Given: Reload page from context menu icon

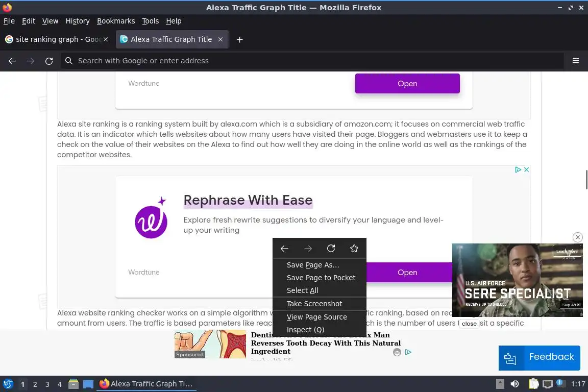Looking at the screenshot, I should [331, 249].
